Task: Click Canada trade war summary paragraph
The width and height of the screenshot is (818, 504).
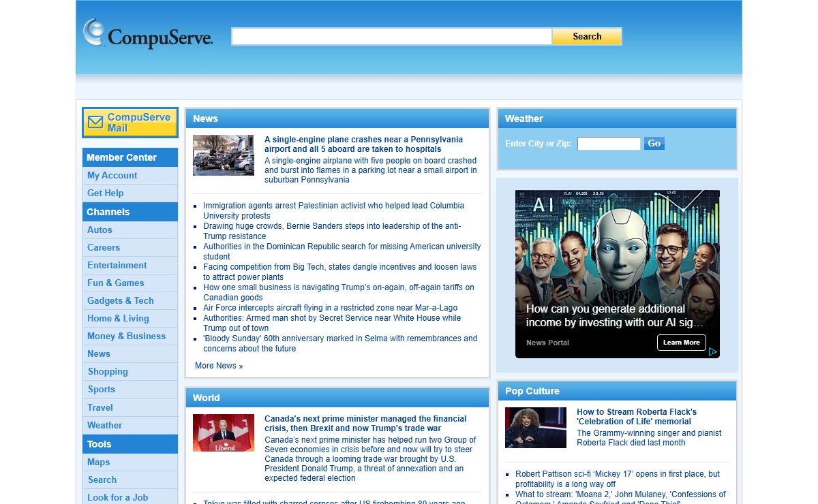Action: [x=370, y=459]
